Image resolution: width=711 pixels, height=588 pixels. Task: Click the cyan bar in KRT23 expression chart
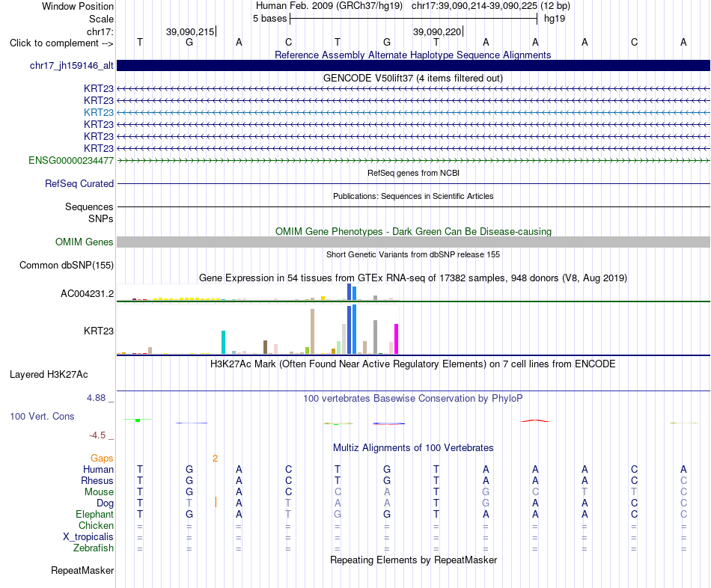pos(223,343)
